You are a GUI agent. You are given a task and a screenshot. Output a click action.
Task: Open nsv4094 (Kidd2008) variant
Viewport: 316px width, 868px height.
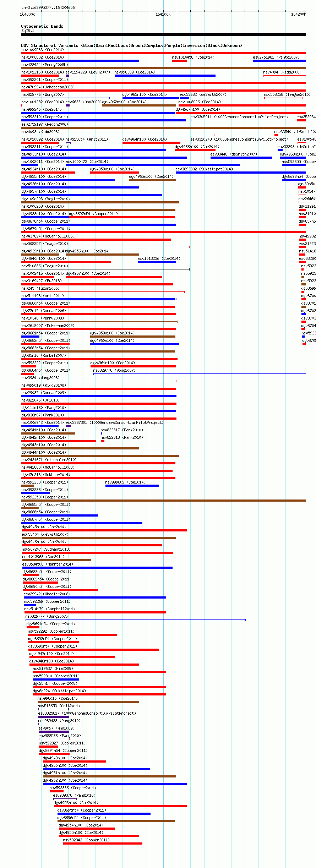click(282, 72)
